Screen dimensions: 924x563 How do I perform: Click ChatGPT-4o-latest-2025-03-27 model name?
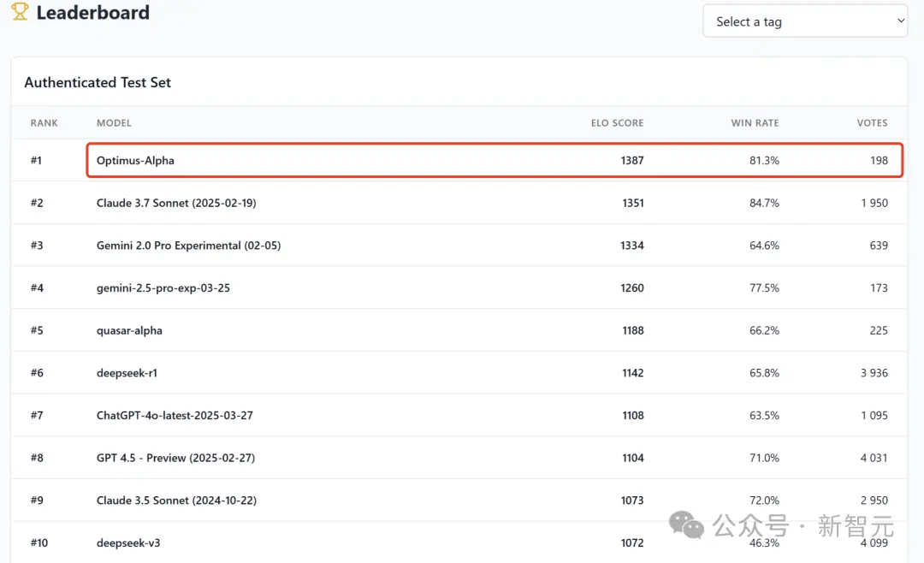coord(175,416)
